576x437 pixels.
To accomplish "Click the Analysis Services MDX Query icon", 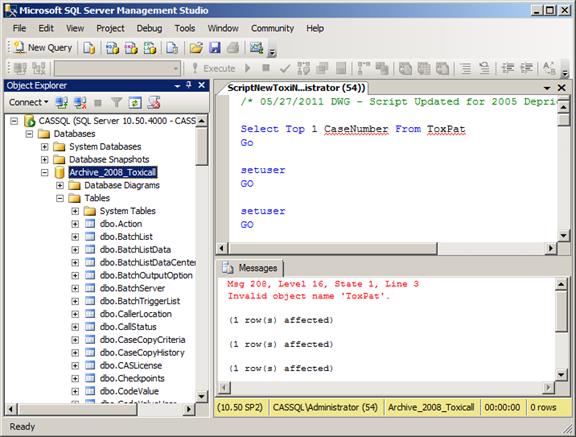I will click(x=112, y=48).
